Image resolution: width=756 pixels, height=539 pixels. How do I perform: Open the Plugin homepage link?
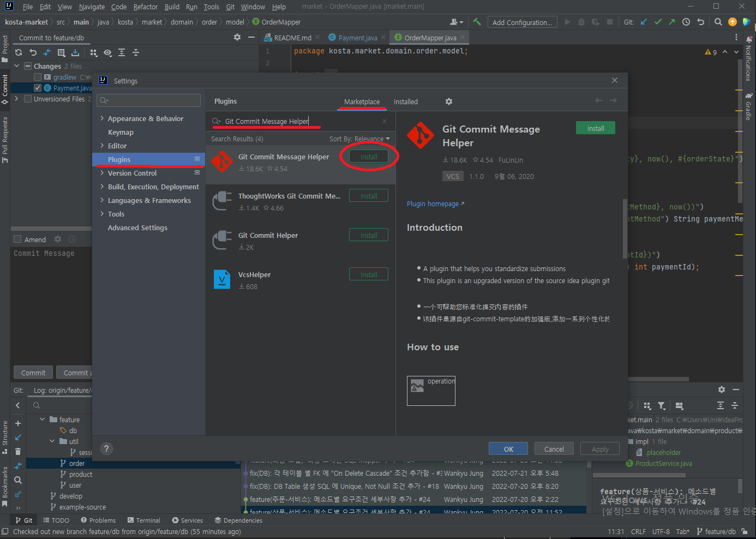coord(432,203)
